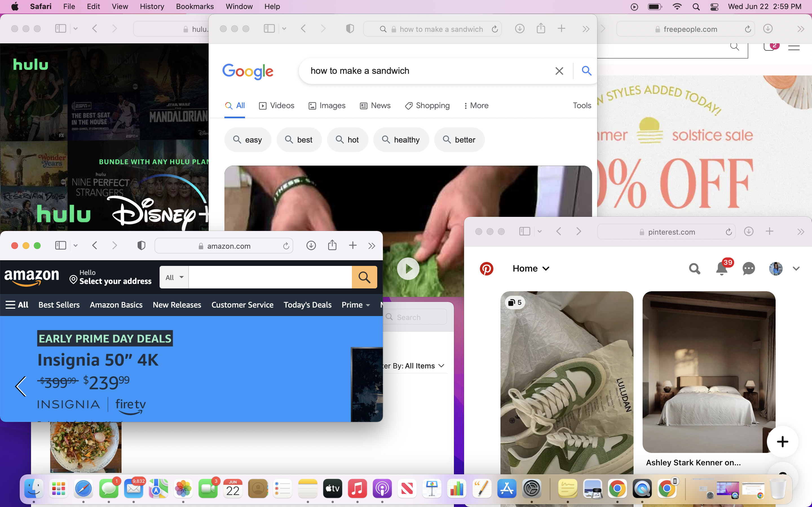This screenshot has height=507, width=812.
Task: Toggle sidebar in the Amazon Safari window
Action: (60, 245)
